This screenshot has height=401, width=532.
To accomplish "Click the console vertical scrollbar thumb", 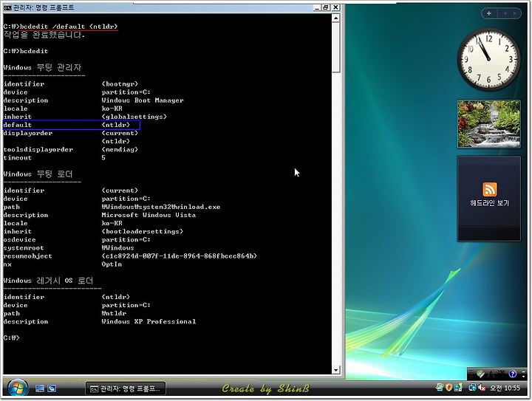I will 336,47.
